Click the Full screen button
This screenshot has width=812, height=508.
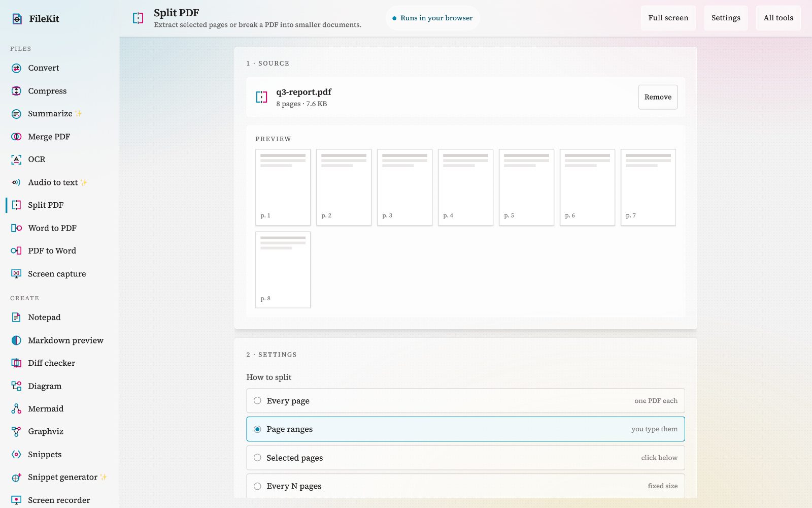pyautogui.click(x=668, y=18)
